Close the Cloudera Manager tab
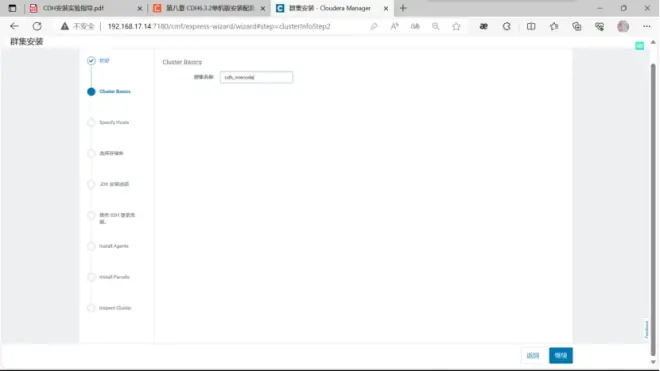Screen dimensions: 660x371 click(386, 8)
